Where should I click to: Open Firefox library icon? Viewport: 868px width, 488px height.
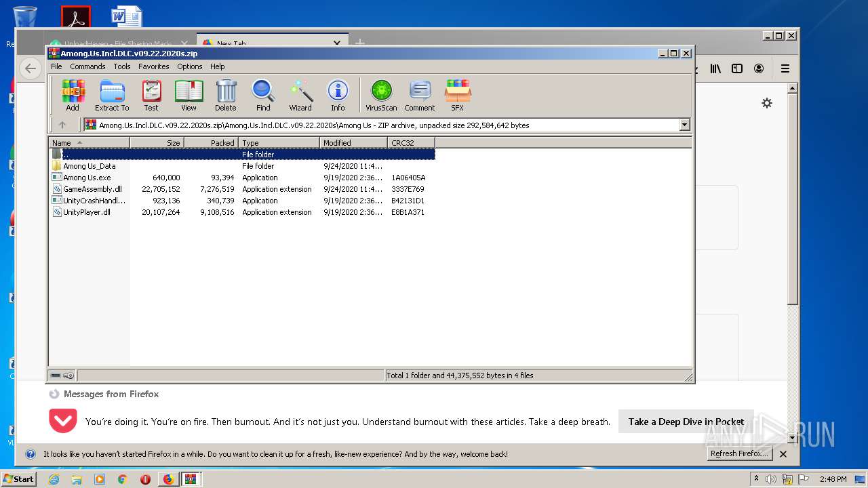tap(715, 68)
